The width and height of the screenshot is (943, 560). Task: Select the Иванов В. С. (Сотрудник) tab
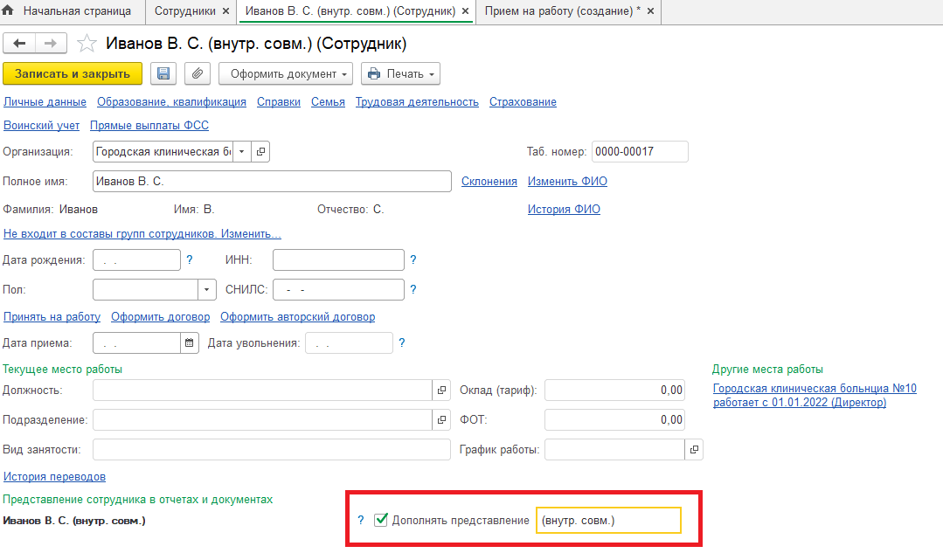(x=350, y=10)
